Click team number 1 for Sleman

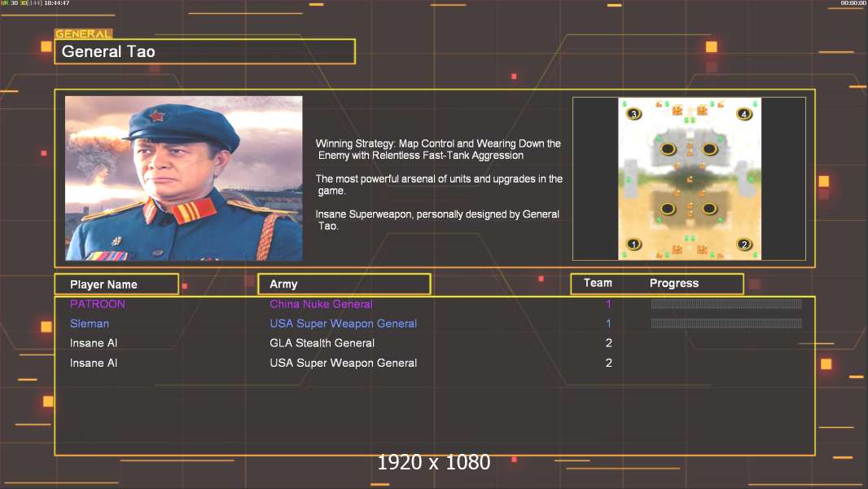click(608, 324)
